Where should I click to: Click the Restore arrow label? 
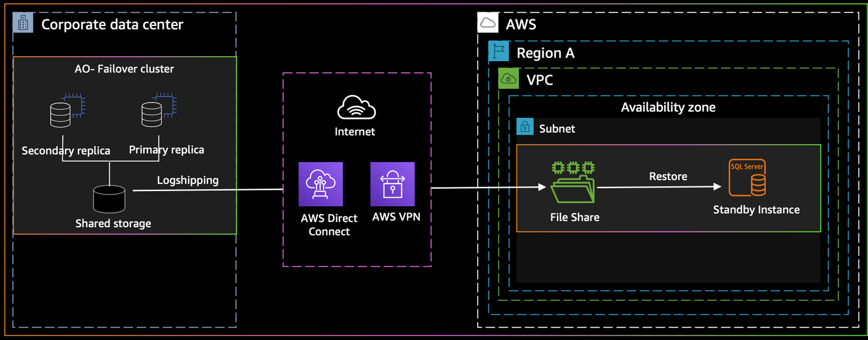point(668,176)
